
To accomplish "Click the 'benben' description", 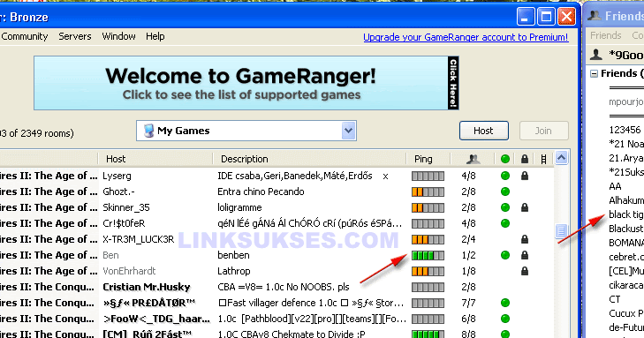I will point(233,255).
